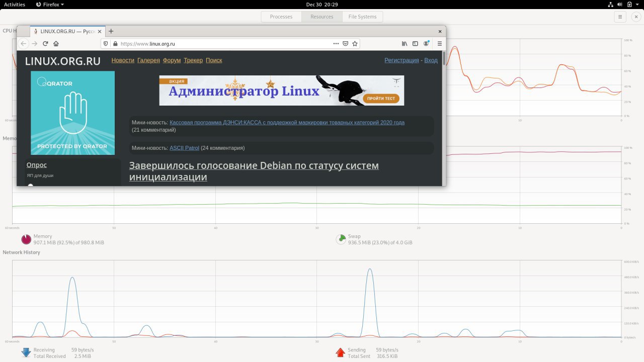Open Опрос poll heading link

click(x=37, y=165)
